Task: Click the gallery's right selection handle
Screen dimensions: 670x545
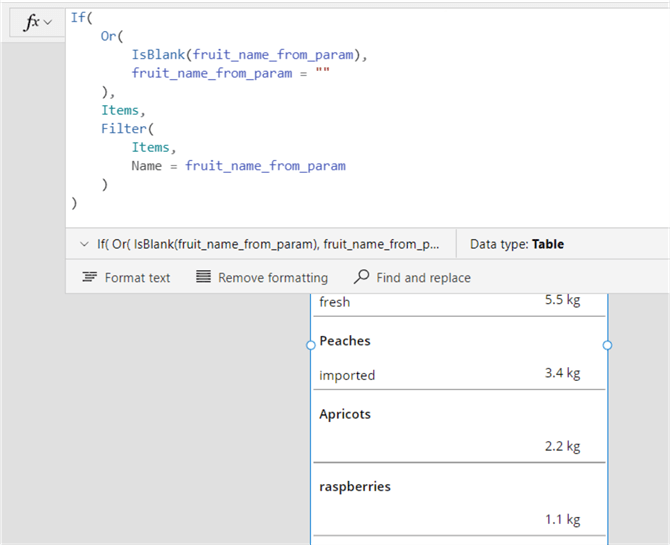Action: click(607, 345)
